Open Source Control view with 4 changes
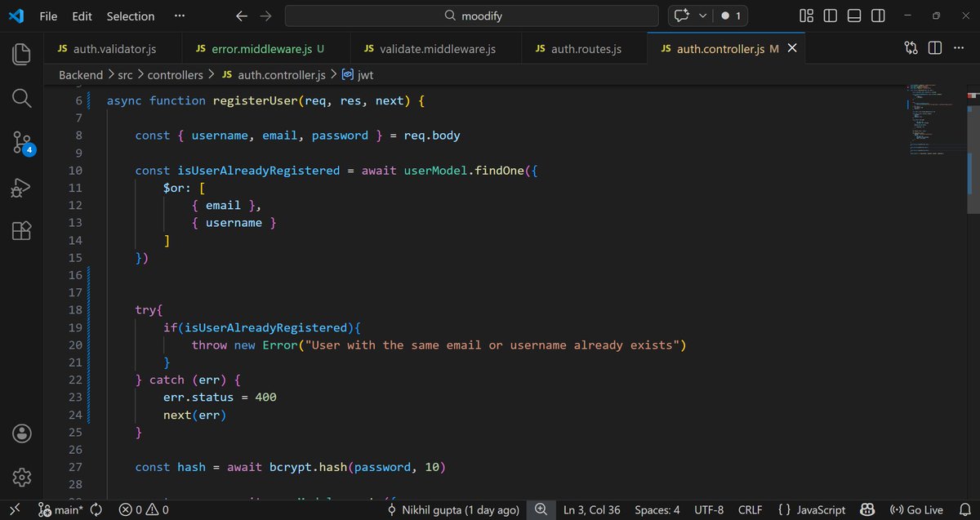Screen dimensions: 980x520 point(22,143)
